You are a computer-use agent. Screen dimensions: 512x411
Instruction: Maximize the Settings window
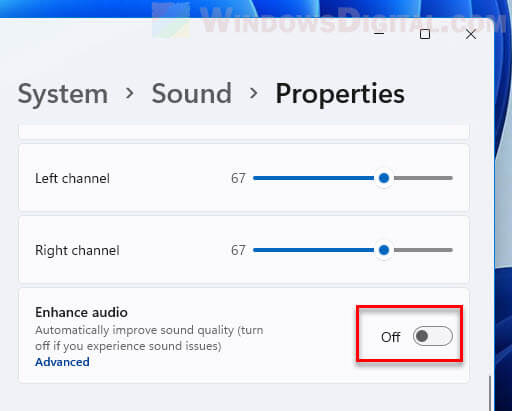(x=425, y=34)
